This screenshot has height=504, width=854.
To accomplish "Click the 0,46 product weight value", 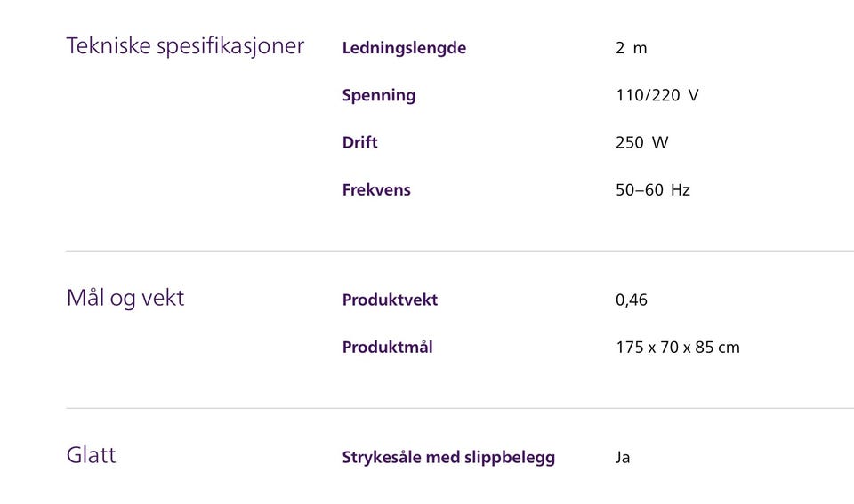I will pyautogui.click(x=632, y=300).
